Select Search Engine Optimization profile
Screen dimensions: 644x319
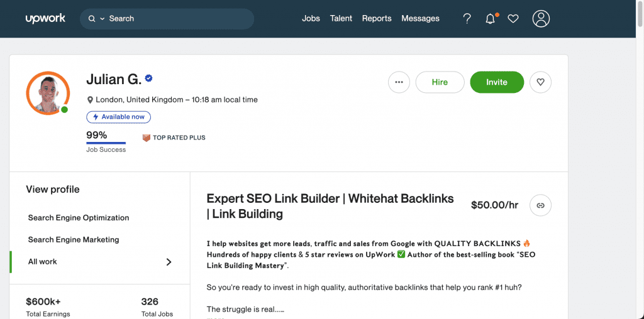pos(79,218)
